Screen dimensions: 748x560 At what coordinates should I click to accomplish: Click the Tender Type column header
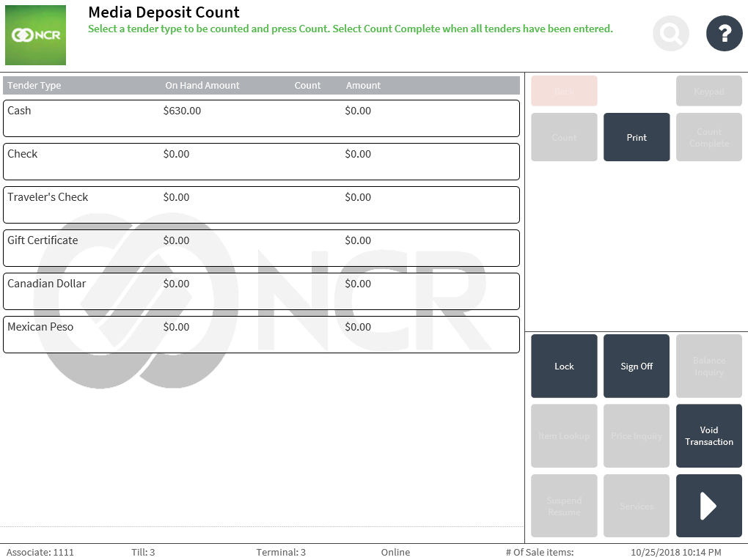pyautogui.click(x=34, y=86)
